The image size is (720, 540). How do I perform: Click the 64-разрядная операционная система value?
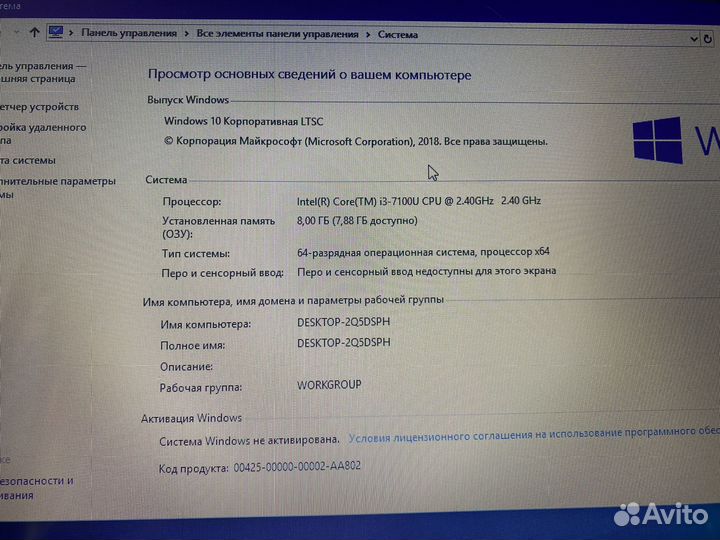[423, 252]
